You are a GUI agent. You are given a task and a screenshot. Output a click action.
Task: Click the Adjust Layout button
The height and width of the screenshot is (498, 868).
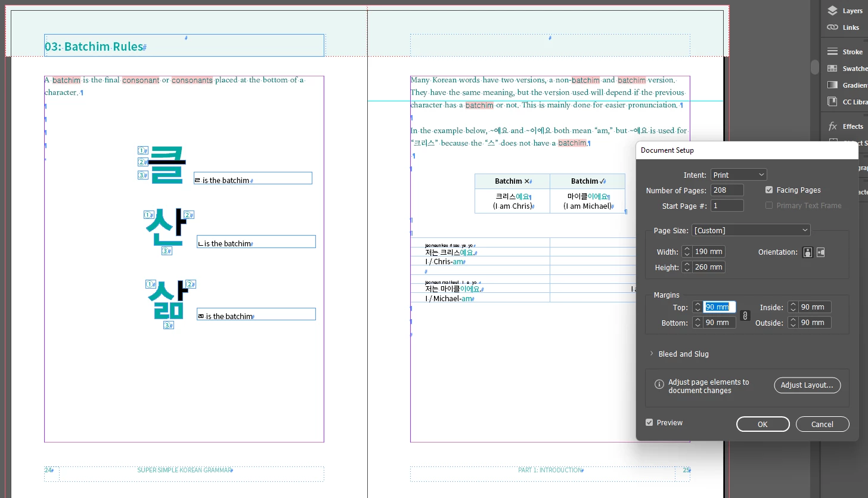point(807,385)
